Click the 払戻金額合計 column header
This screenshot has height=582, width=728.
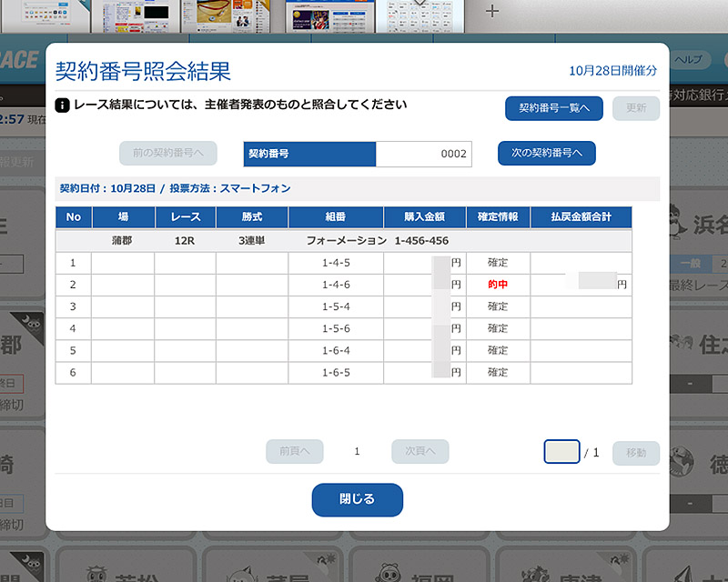click(581, 217)
